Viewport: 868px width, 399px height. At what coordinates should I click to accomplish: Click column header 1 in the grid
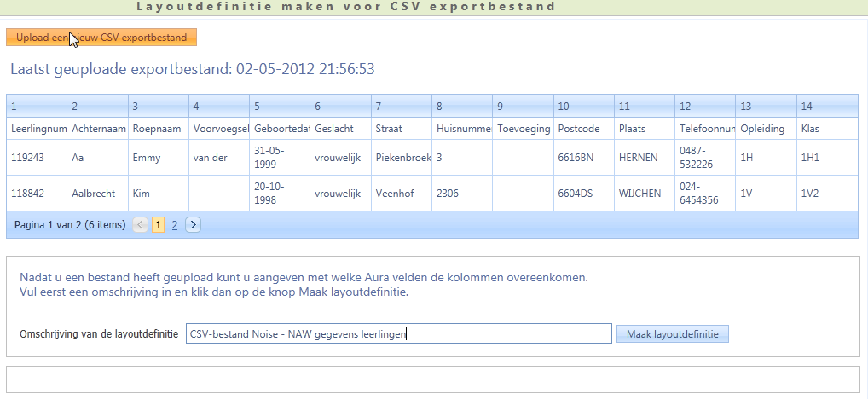tap(36, 107)
